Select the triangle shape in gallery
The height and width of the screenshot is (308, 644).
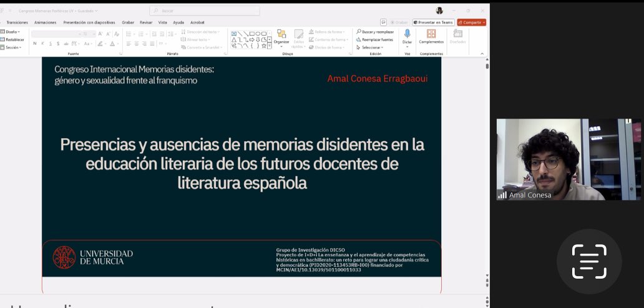[x=234, y=40]
